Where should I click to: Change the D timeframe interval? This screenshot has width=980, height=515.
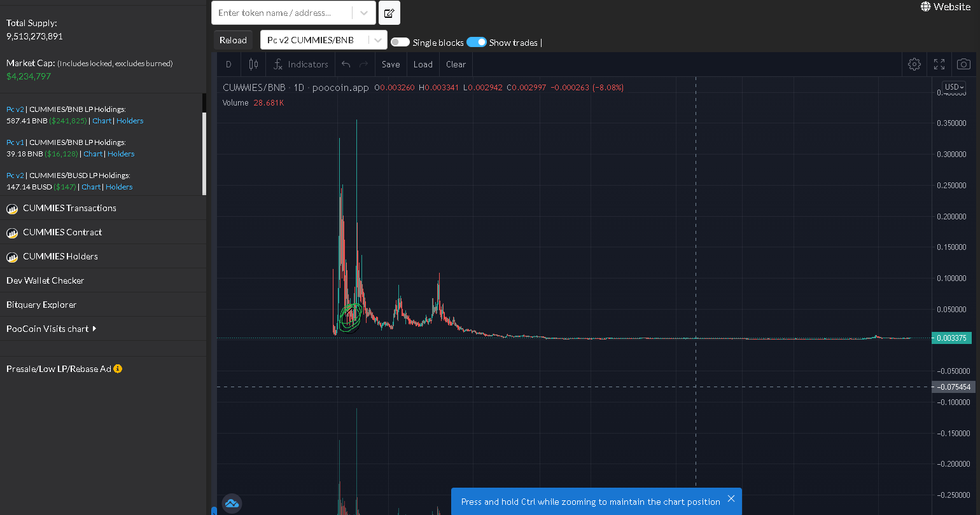click(x=229, y=64)
